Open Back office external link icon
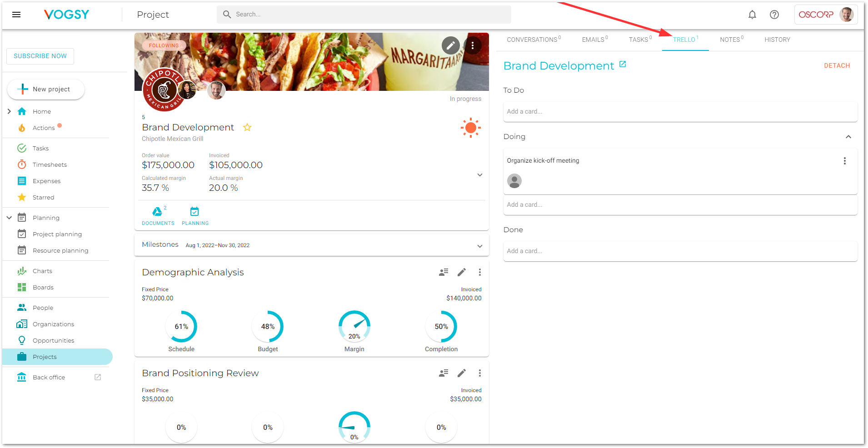The width and height of the screenshot is (868, 448). pos(98,377)
